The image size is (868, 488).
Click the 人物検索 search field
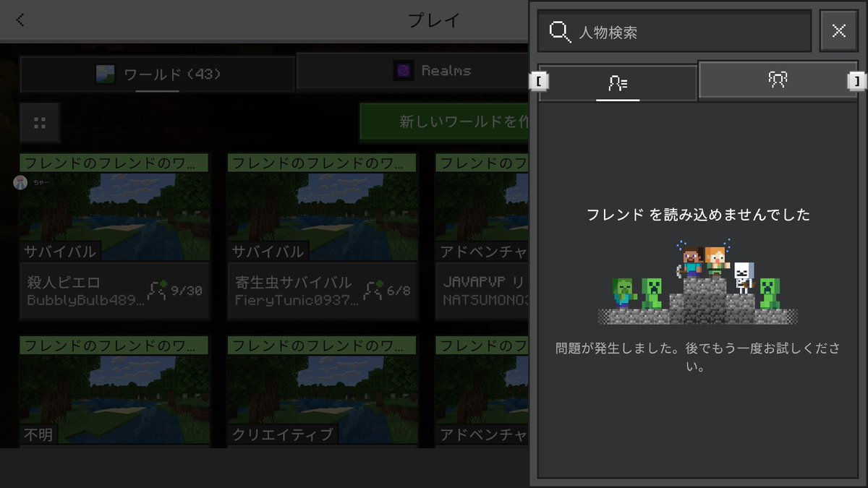tap(674, 32)
